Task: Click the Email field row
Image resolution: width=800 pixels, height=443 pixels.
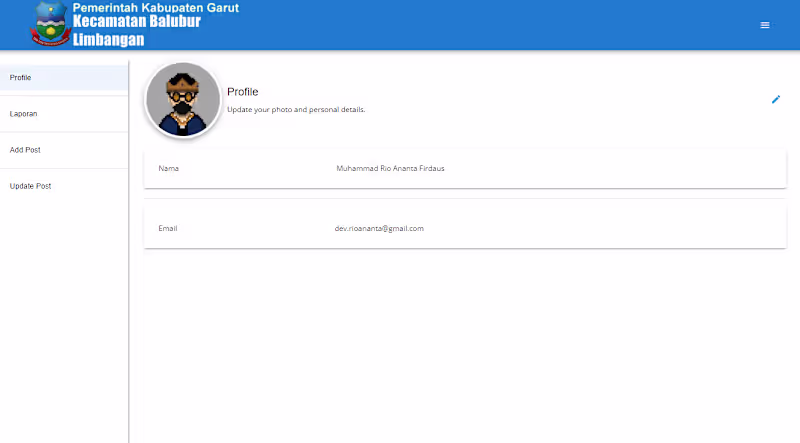Action: 465,228
